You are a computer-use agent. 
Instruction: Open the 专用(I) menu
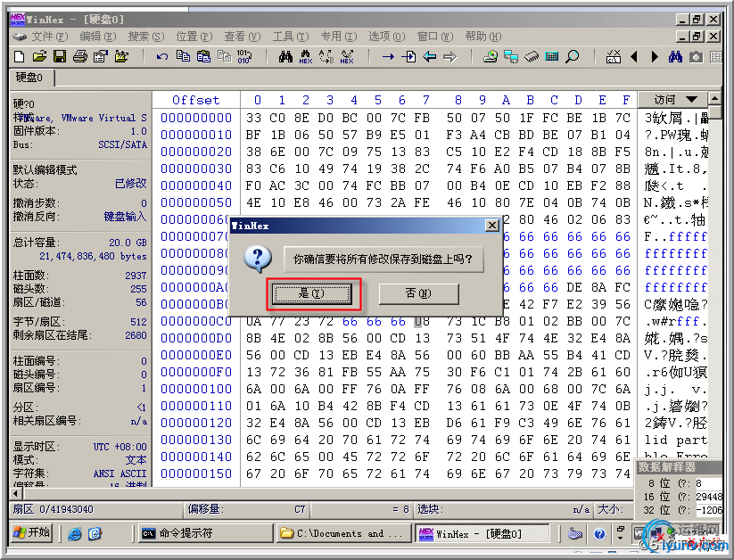click(x=339, y=37)
